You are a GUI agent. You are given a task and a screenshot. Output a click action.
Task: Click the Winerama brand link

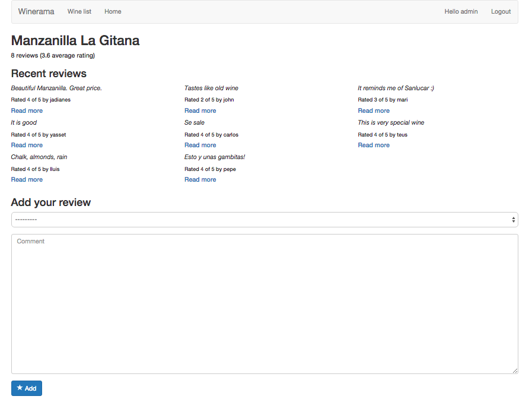[x=36, y=12]
